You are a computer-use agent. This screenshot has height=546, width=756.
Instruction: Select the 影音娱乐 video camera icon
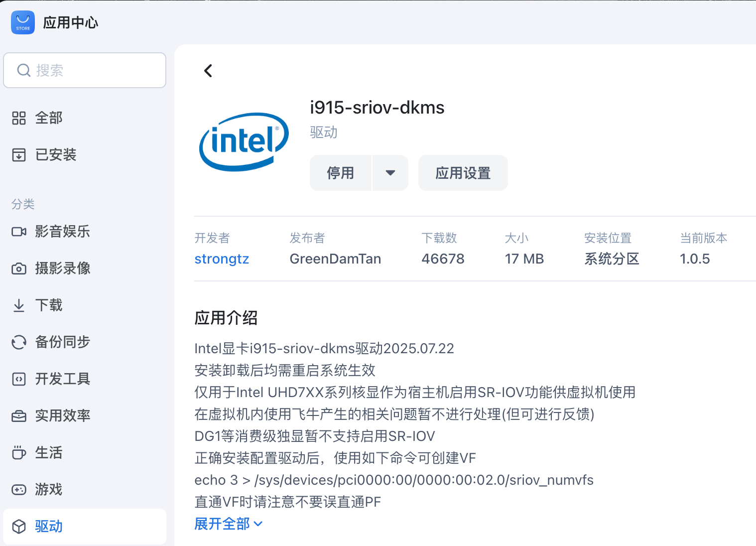[19, 232]
